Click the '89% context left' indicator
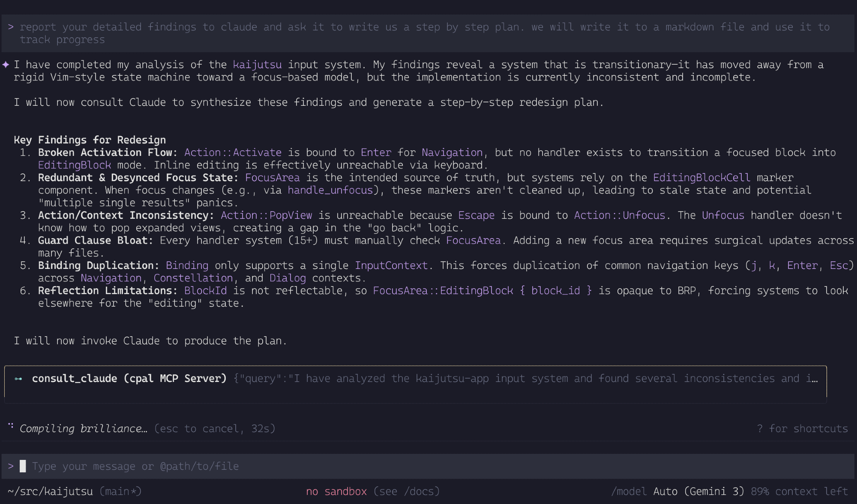Image resolution: width=857 pixels, height=504 pixels. 799,492
